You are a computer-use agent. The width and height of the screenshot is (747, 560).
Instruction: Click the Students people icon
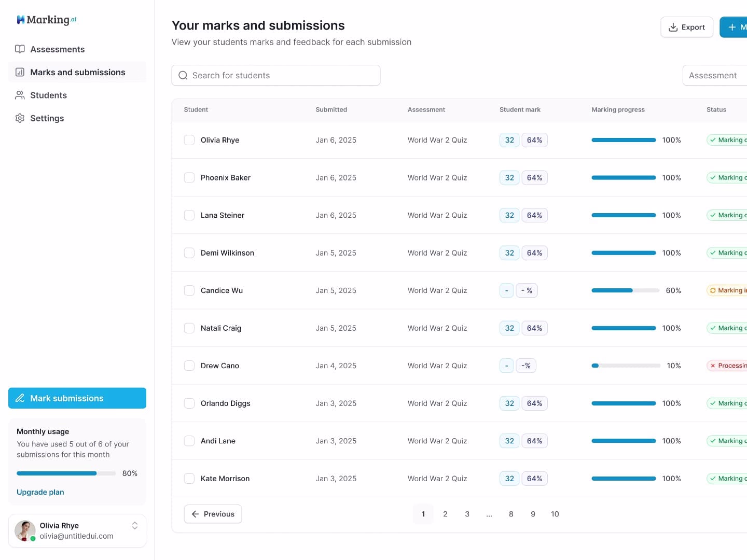[20, 95]
